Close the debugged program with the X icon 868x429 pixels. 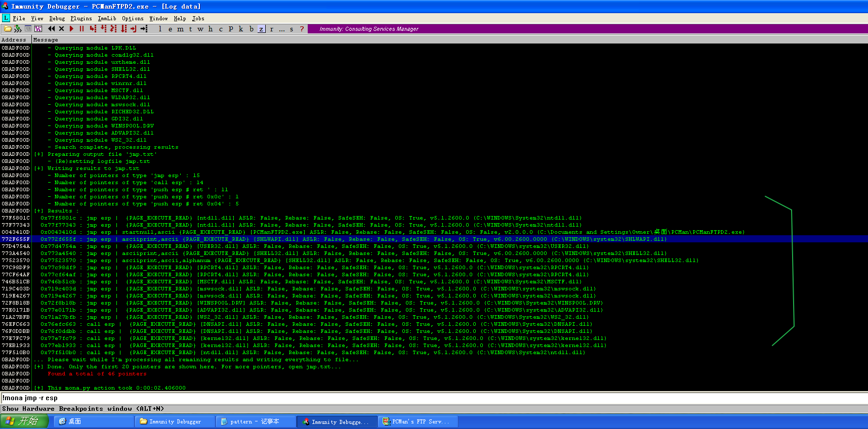tap(62, 29)
